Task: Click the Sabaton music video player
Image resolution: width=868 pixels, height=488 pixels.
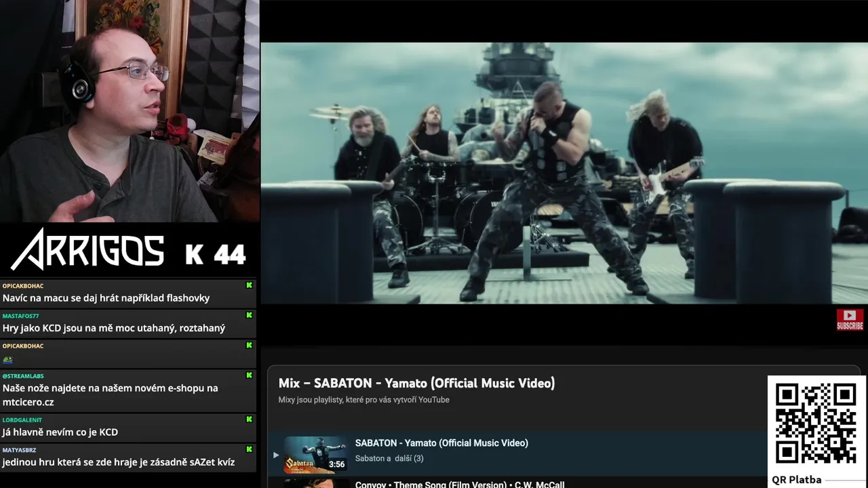Action: click(564, 173)
